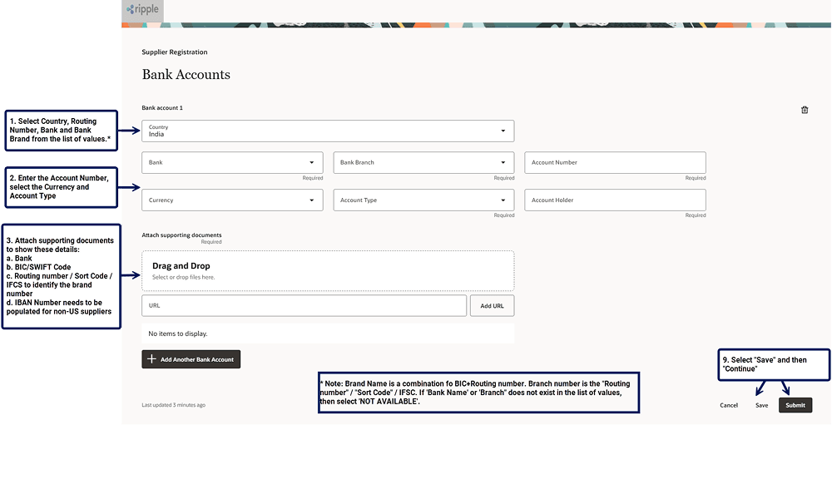Click the chevron in the Bank field
The width and height of the screenshot is (832, 504).
[311, 162]
